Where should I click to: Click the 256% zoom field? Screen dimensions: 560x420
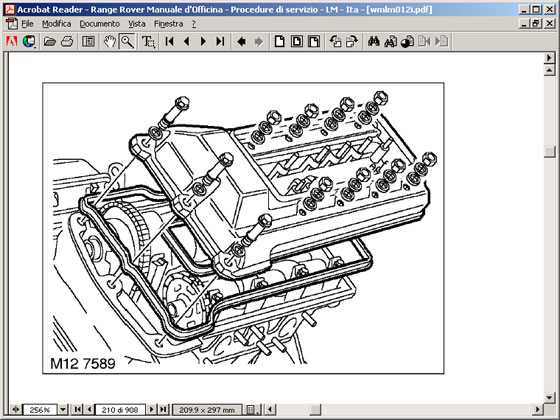pyautogui.click(x=40, y=410)
